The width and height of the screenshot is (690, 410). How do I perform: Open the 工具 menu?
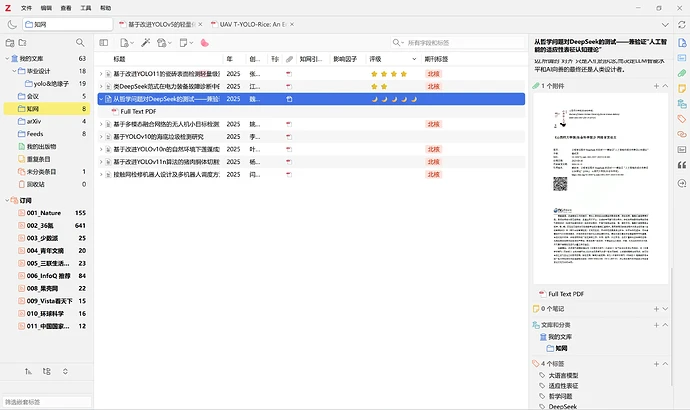(86, 8)
